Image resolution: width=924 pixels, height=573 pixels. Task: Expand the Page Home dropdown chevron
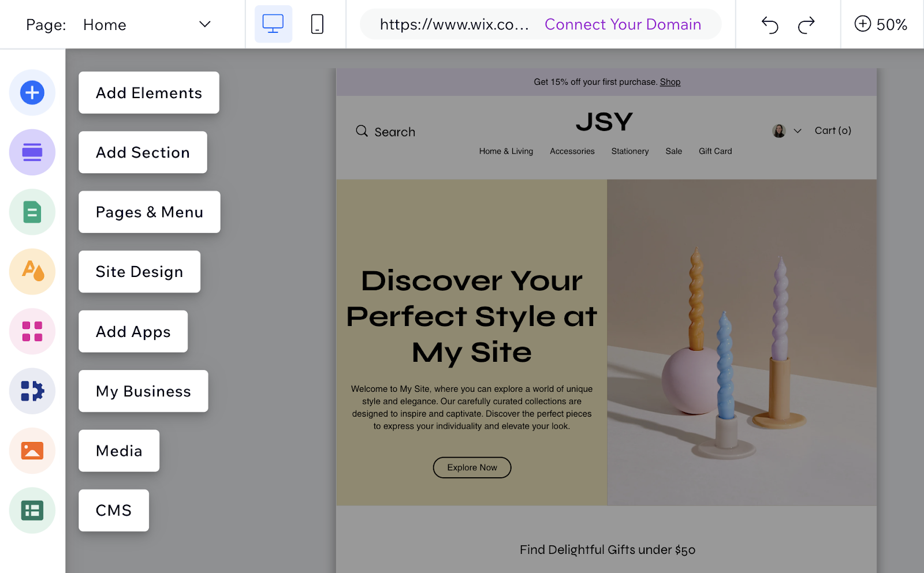(x=205, y=24)
